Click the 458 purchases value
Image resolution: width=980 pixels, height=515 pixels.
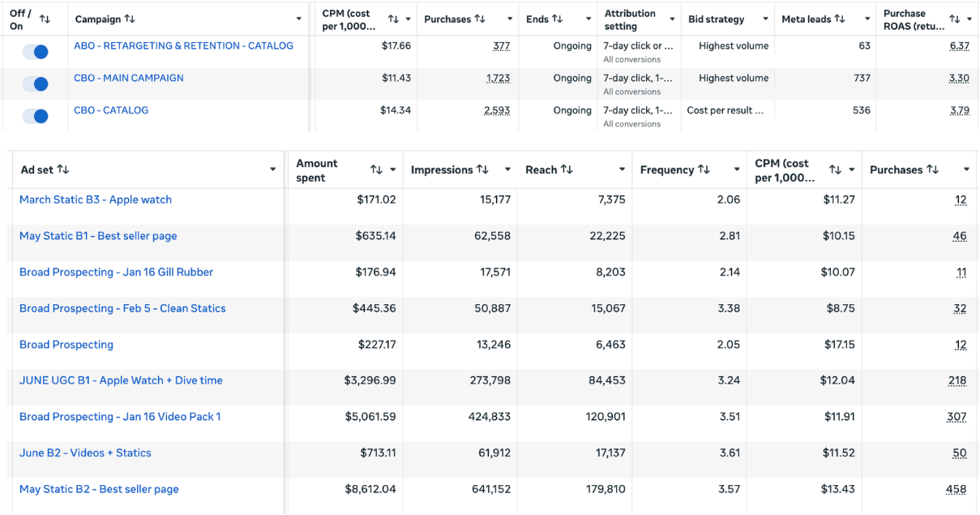[956, 489]
